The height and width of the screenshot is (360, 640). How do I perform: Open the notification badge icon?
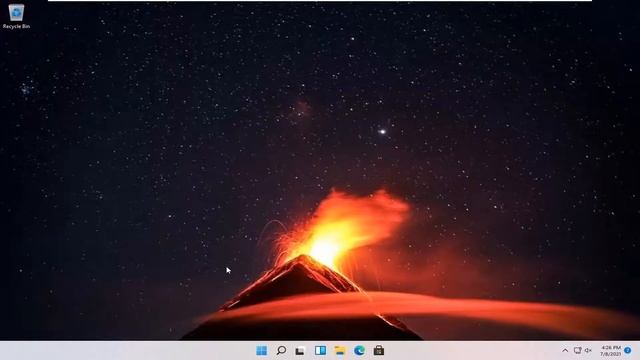(x=628, y=350)
